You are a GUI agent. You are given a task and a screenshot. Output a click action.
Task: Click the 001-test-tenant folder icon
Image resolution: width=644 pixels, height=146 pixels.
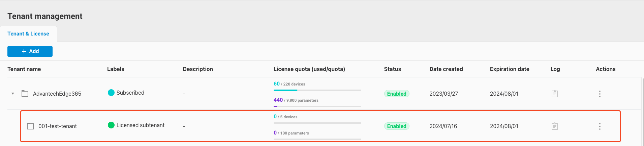point(30,126)
